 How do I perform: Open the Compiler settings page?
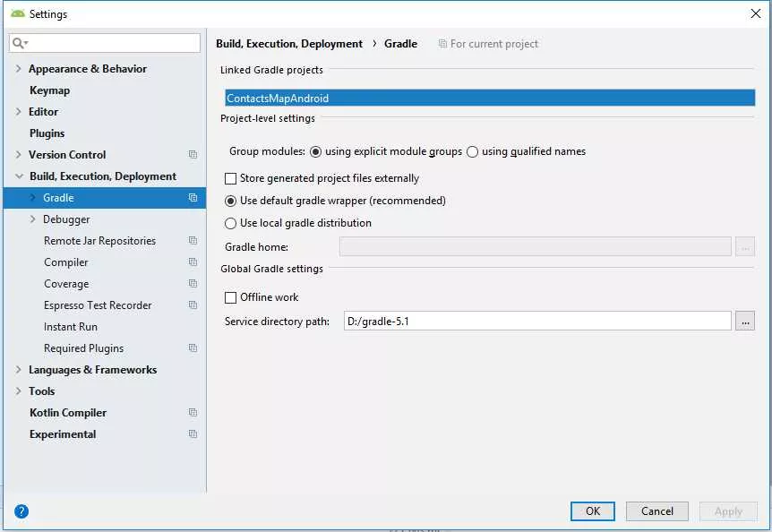click(66, 262)
